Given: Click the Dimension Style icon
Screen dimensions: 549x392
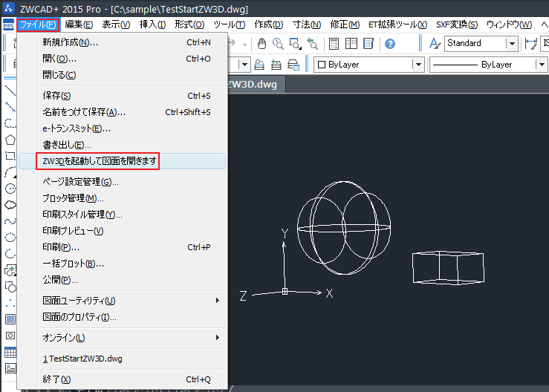Looking at the screenshot, I should [530, 44].
